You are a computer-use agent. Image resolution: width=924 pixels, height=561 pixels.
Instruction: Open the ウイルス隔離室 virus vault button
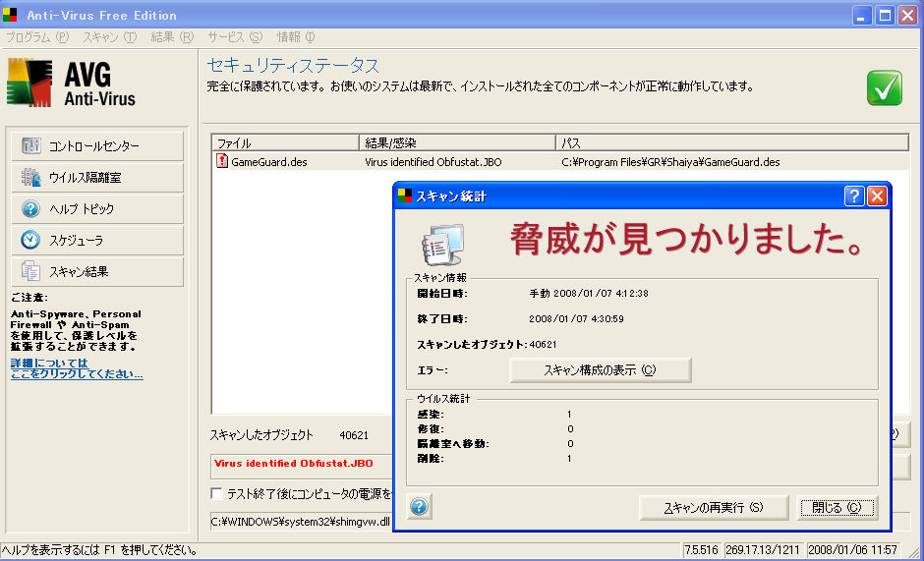click(97, 178)
